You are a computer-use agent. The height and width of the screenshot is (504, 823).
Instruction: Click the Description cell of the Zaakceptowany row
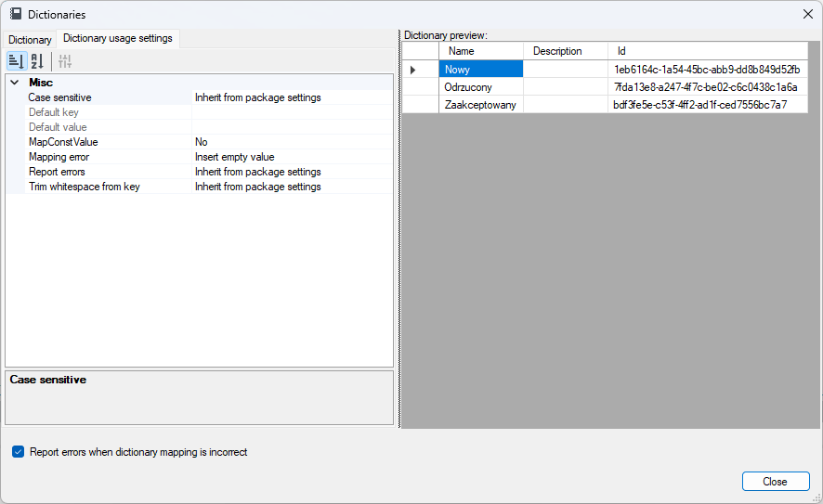(x=566, y=104)
